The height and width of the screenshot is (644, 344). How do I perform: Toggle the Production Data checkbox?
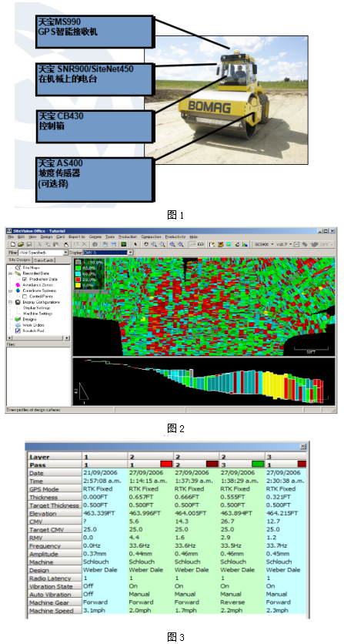[25, 280]
